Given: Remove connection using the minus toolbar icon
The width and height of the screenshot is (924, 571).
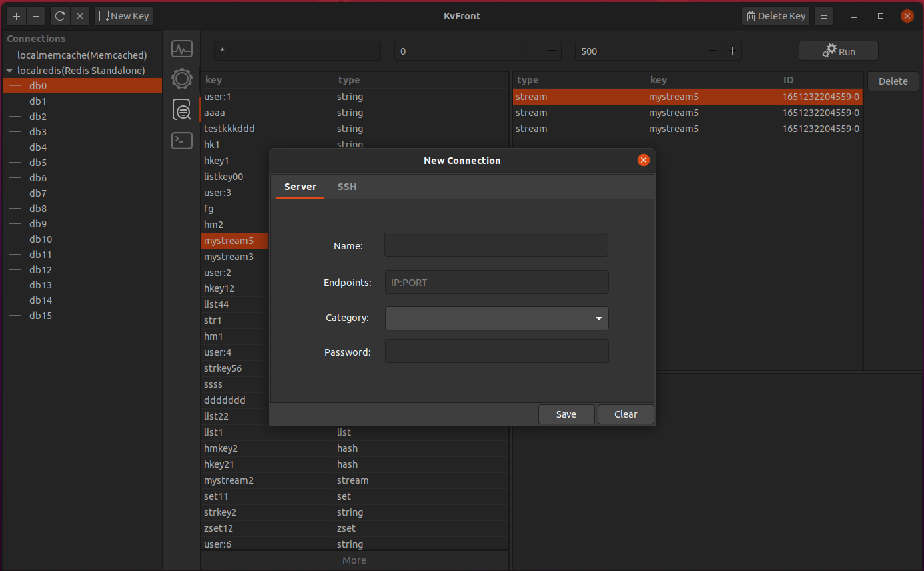Looking at the screenshot, I should [36, 16].
